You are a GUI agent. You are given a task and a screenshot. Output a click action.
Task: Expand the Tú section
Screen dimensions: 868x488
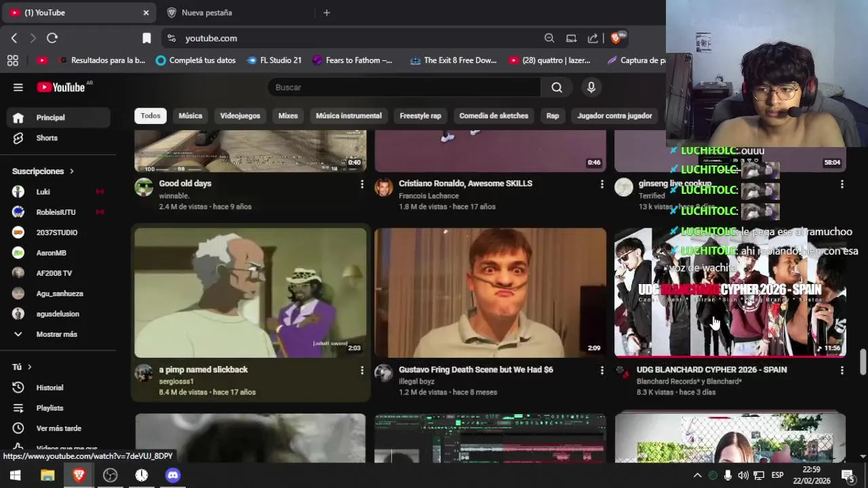tap(22, 367)
